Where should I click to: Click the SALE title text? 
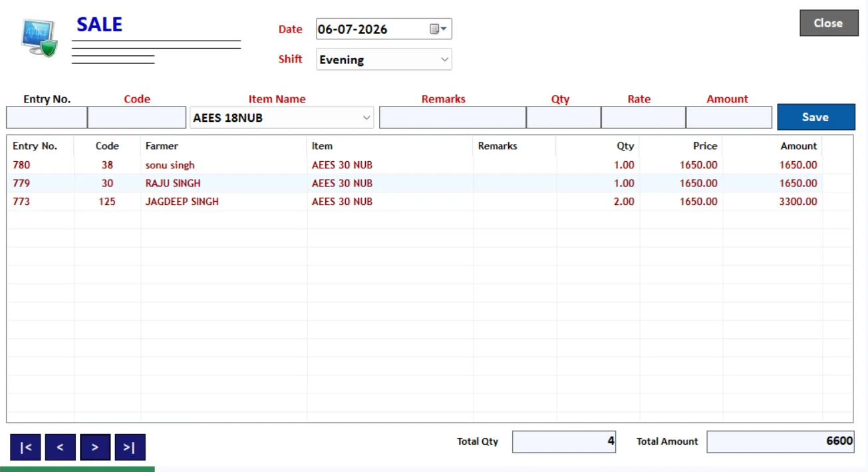coord(100,25)
